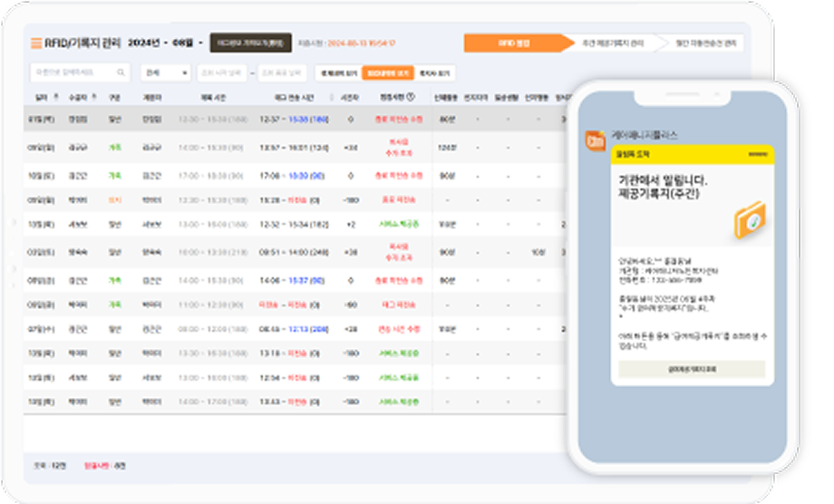Tap the orange app icon in the phone

pyautogui.click(x=596, y=141)
